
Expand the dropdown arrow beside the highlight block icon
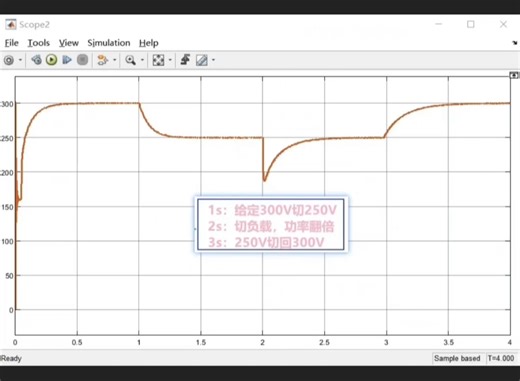click(115, 60)
